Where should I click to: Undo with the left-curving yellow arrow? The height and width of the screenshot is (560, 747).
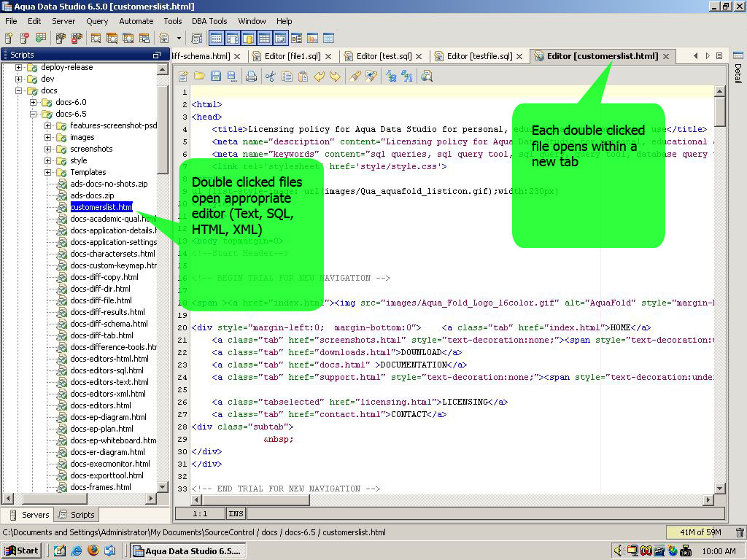(320, 76)
